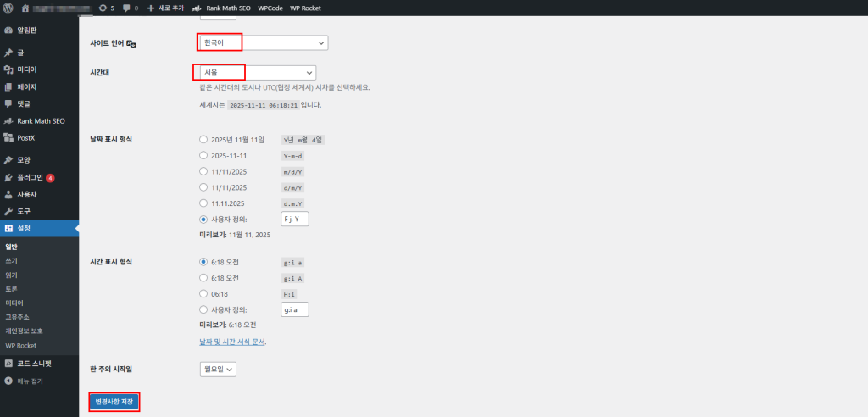Open the 날짜 및 시간 서식 문서 link
Image resolution: width=868 pixels, height=417 pixels.
point(232,342)
